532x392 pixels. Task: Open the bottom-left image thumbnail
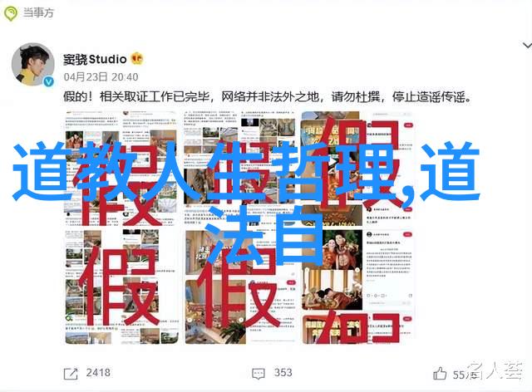click(x=121, y=287)
